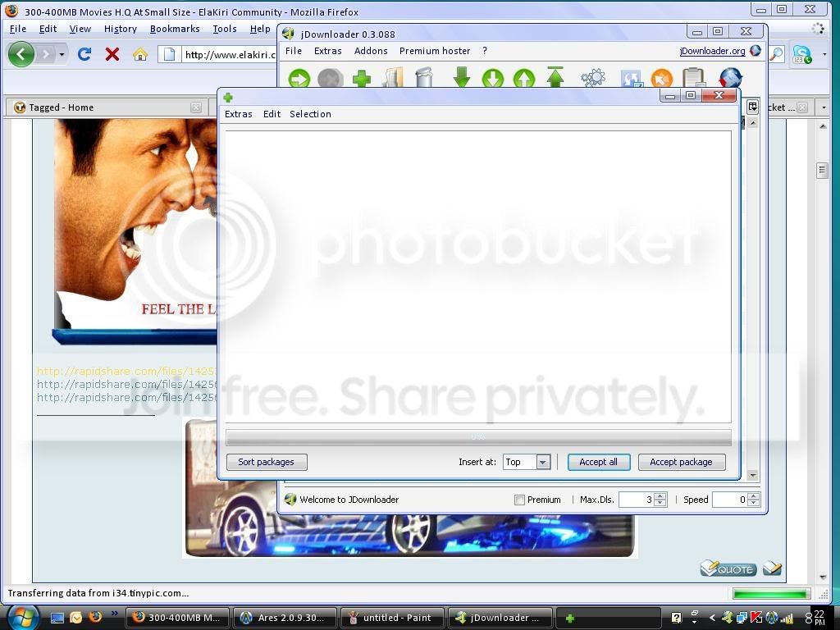840x630 pixels.
Task: Click the green start downloads arrow icon
Action: [299, 78]
